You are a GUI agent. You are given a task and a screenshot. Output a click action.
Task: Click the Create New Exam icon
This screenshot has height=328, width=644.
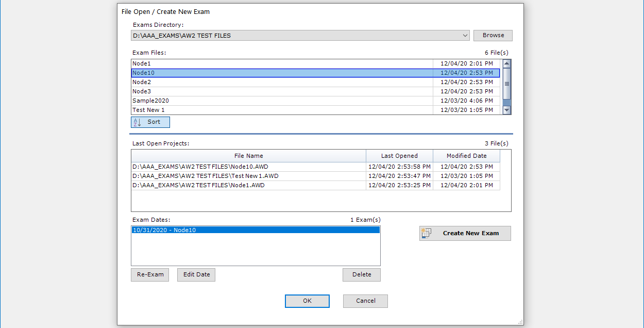(427, 233)
